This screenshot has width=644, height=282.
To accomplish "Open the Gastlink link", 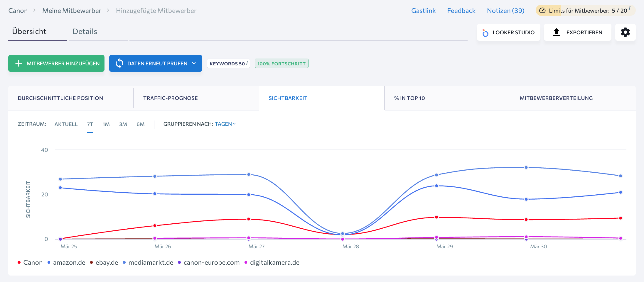I will (423, 11).
